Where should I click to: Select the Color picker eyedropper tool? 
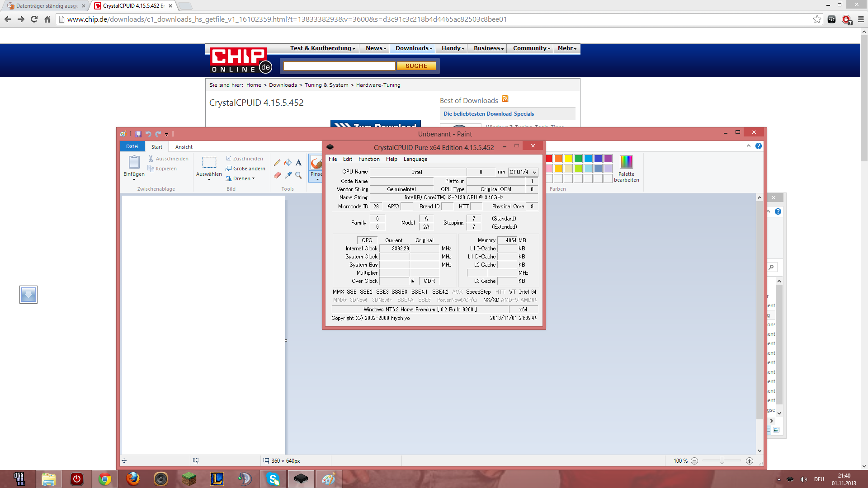click(288, 175)
